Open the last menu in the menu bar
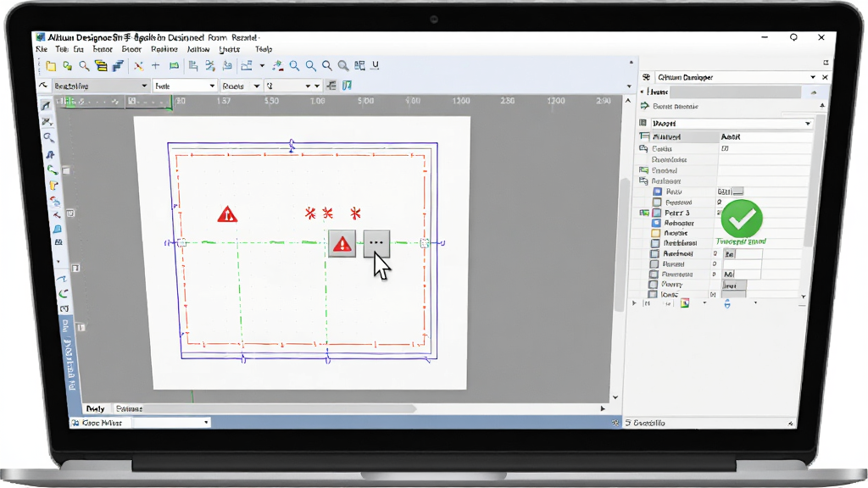This screenshot has height=488, width=868. (x=263, y=49)
